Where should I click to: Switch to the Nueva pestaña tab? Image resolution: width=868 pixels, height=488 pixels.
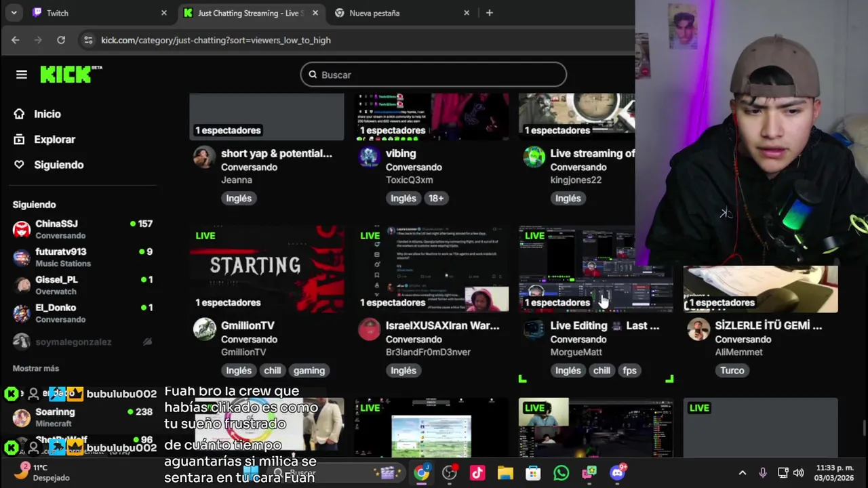click(402, 13)
